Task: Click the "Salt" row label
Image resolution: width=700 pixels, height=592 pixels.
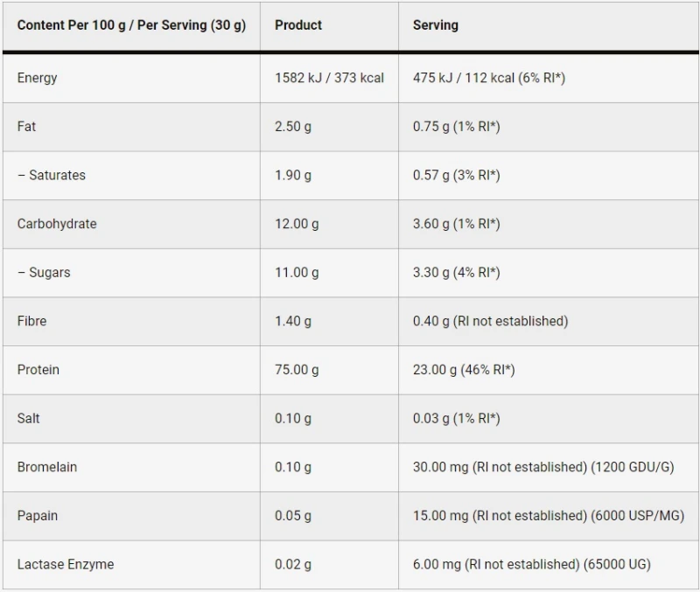Action: pos(28,418)
